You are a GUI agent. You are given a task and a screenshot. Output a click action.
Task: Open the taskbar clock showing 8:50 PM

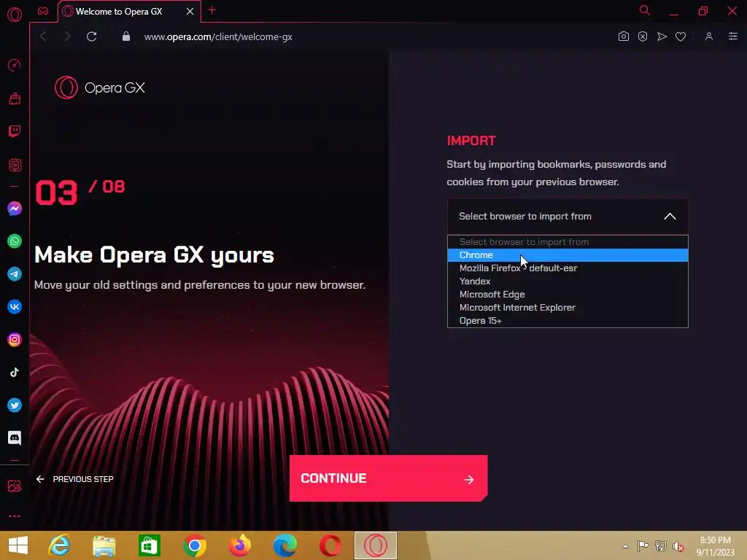tap(715, 546)
